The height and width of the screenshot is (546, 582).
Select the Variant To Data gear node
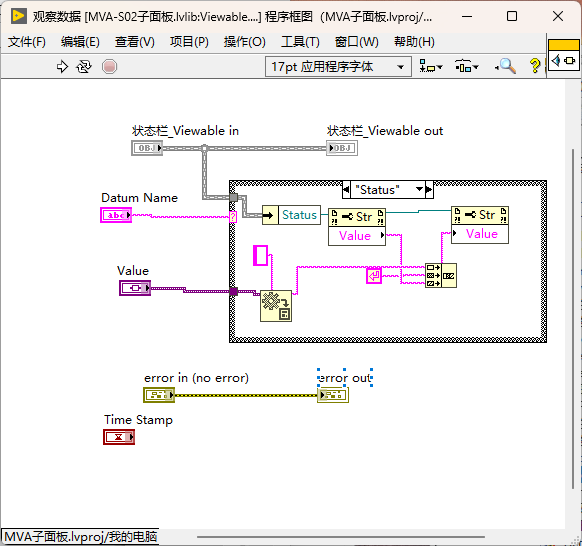276,306
